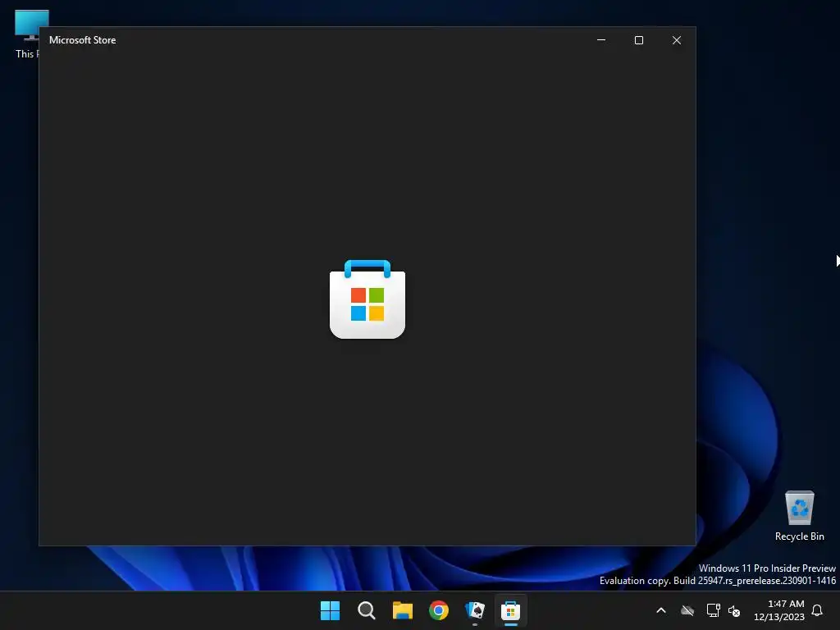840x630 pixels.
Task: Open muted volume tray icon
Action: coord(734,610)
